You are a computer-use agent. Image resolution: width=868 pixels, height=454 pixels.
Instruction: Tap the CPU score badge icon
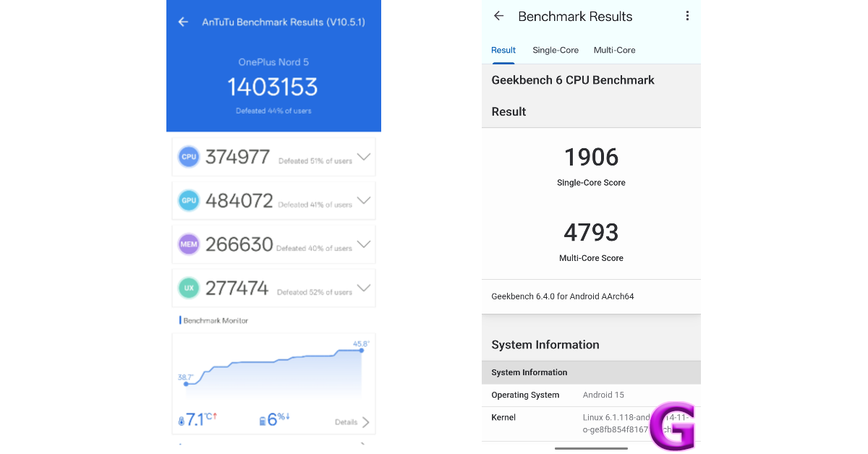pos(189,157)
